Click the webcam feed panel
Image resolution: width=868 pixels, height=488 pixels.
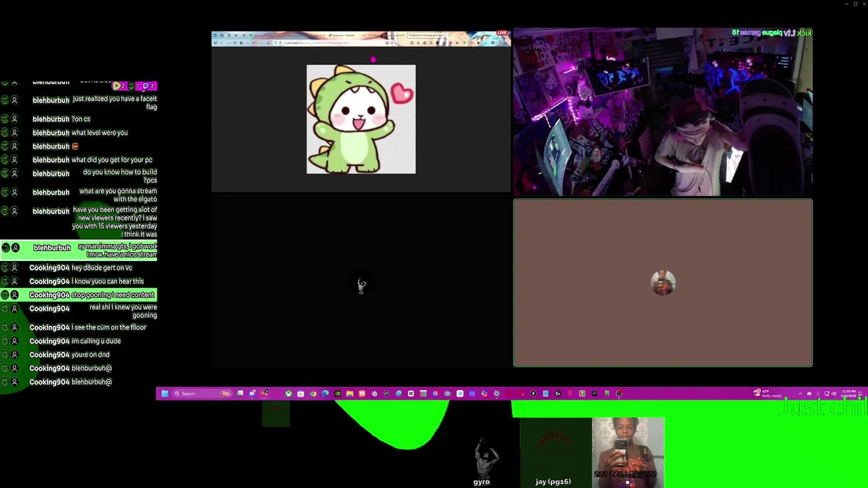pyautogui.click(x=663, y=112)
